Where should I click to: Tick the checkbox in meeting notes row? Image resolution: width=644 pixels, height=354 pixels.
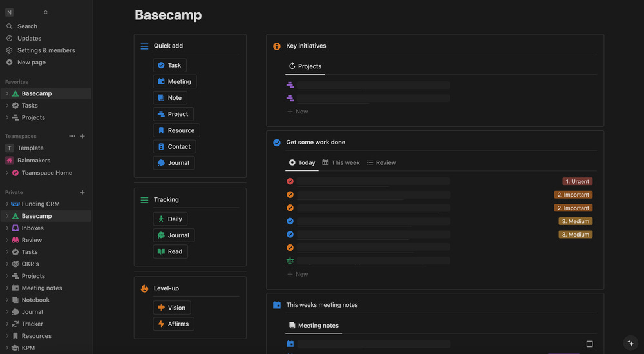589,344
